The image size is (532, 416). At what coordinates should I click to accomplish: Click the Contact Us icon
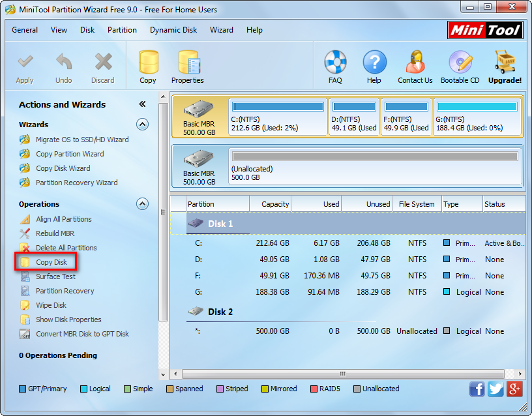(x=415, y=62)
